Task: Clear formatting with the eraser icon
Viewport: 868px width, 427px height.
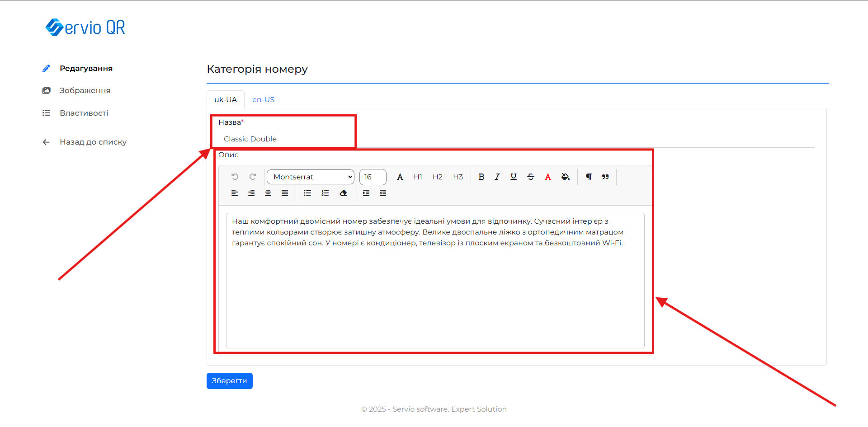Action: tap(343, 193)
